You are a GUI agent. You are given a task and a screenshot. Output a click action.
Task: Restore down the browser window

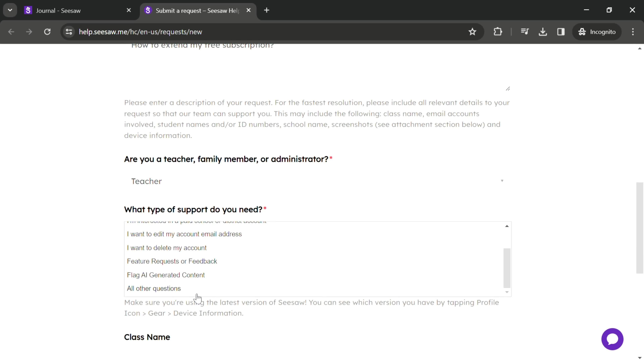pyautogui.click(x=609, y=10)
